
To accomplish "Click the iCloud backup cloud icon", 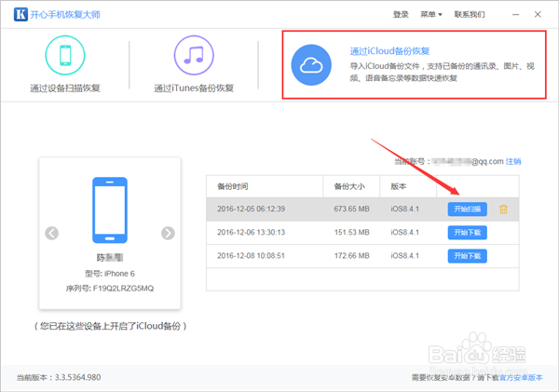I will (311, 65).
